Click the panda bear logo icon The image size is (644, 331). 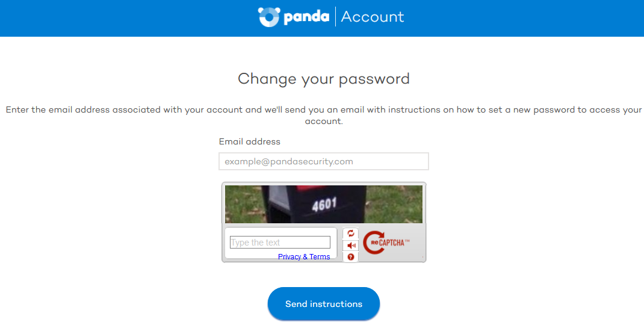(x=269, y=17)
